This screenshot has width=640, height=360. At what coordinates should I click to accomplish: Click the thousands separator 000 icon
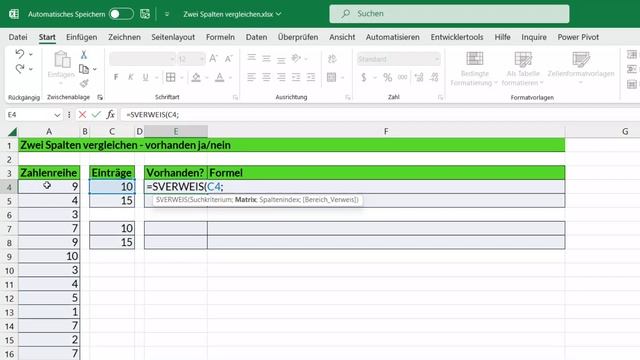(402, 77)
